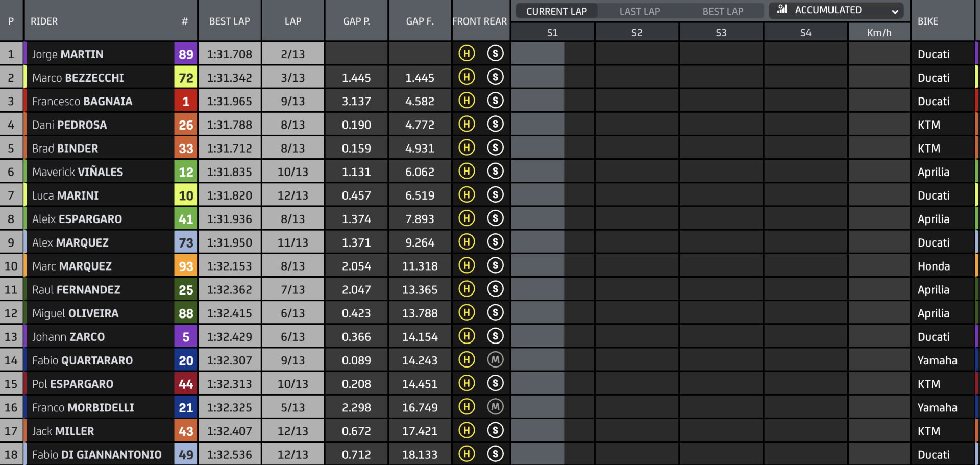This screenshot has height=465, width=980.
Task: Click Johann Zarco's rear tyre S icon
Action: (495, 336)
